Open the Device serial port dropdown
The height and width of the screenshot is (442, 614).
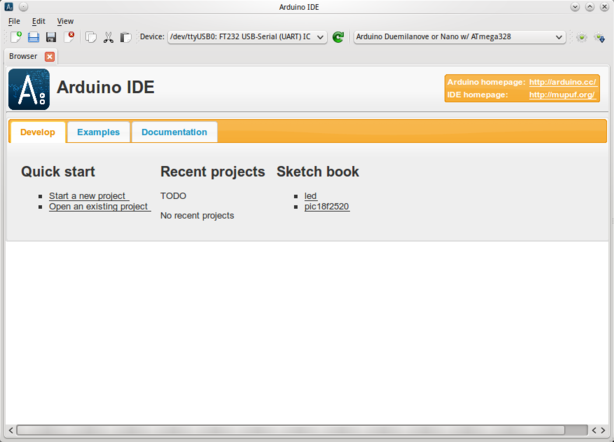[247, 37]
